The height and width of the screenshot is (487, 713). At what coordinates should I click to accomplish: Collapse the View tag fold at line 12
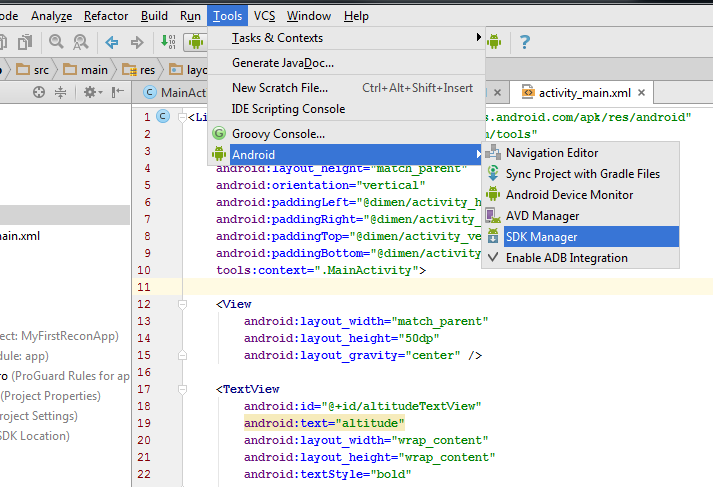coord(182,304)
